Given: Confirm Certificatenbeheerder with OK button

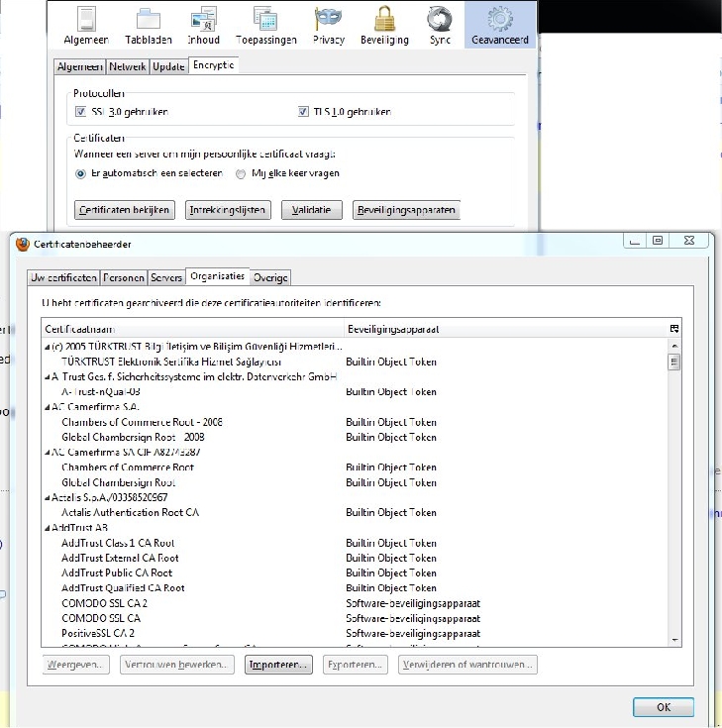Looking at the screenshot, I should pyautogui.click(x=664, y=707).
